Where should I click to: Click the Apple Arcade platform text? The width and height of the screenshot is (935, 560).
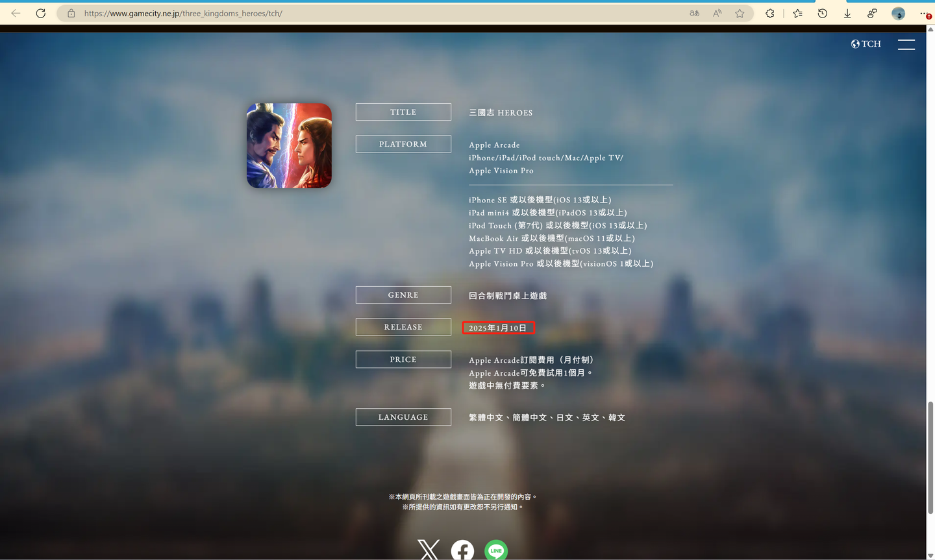[x=494, y=145]
